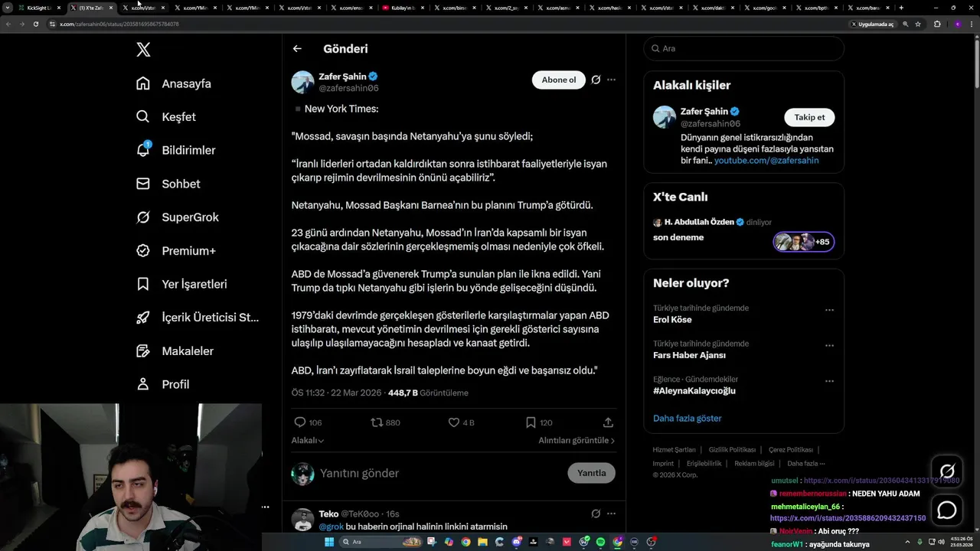Screen dimensions: 980x551
Task: Open Windows Start menu
Action: [329, 542]
